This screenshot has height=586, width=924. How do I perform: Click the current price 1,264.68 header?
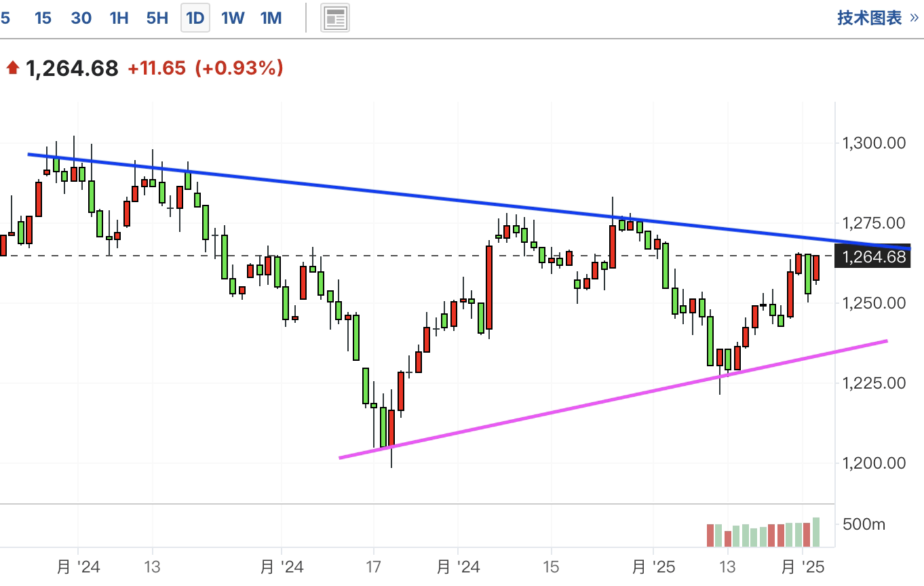[72, 68]
